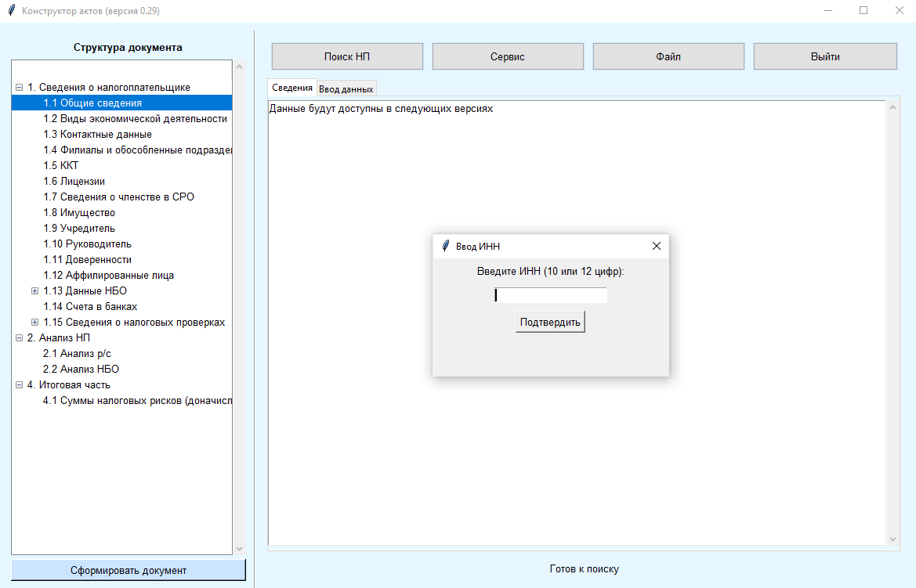
Task: Click Сформировать документ button
Action: [129, 570]
